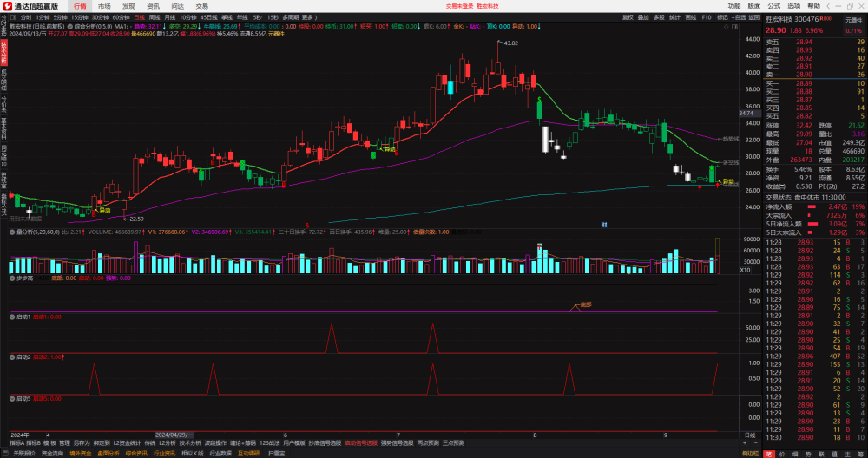Click the 43.82 high price label

(510, 43)
